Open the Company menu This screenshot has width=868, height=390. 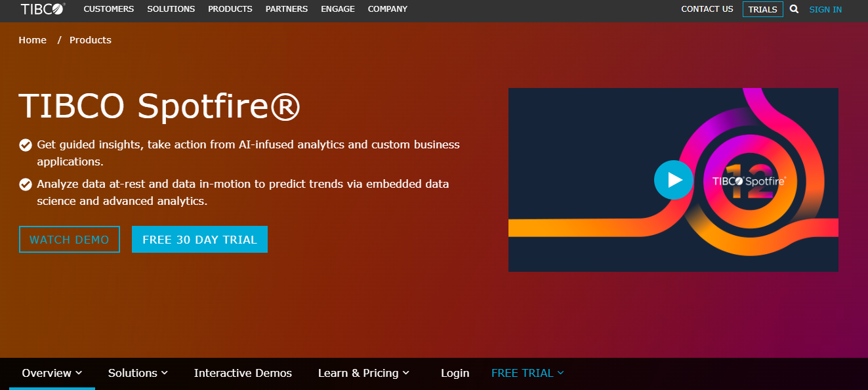[x=388, y=9]
